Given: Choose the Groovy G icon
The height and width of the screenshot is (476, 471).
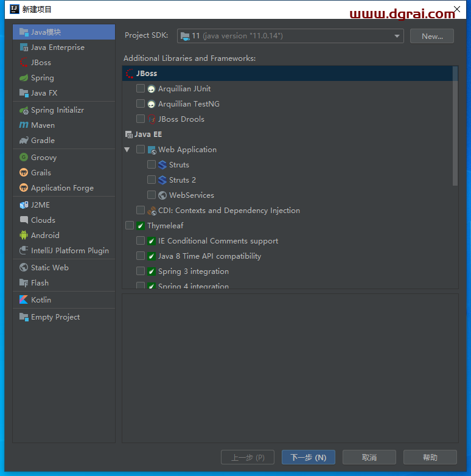Looking at the screenshot, I should (x=24, y=157).
